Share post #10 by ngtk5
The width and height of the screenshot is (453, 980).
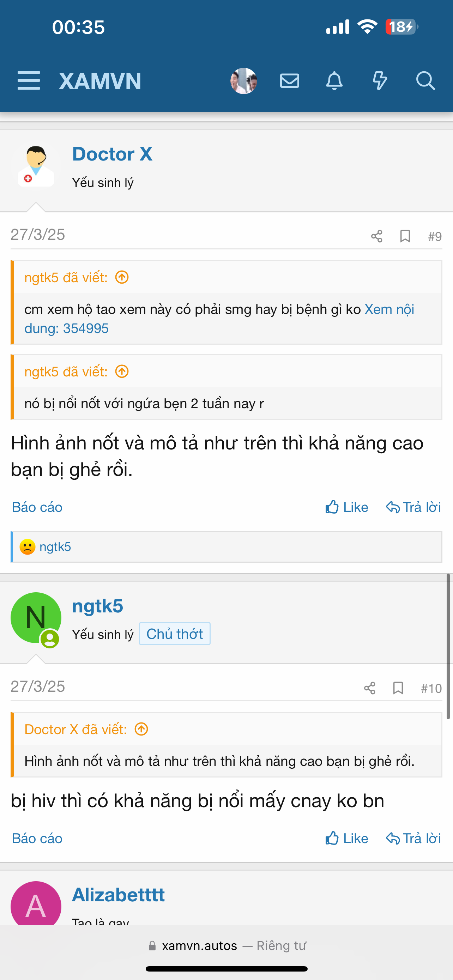[x=369, y=688]
